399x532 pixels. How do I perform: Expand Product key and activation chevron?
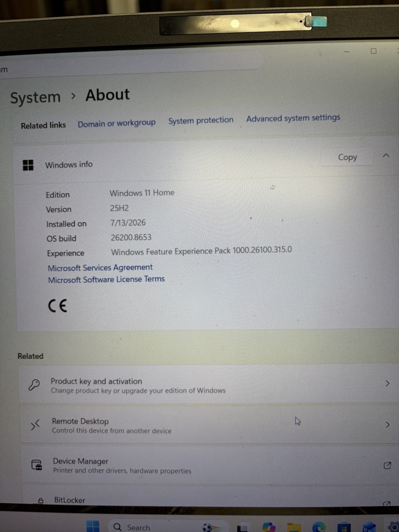(x=387, y=383)
